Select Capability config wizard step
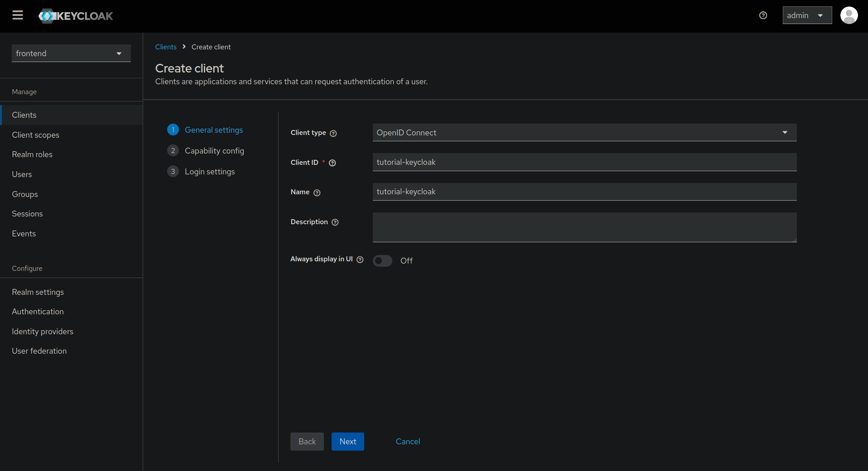The image size is (868, 471). coord(206,151)
